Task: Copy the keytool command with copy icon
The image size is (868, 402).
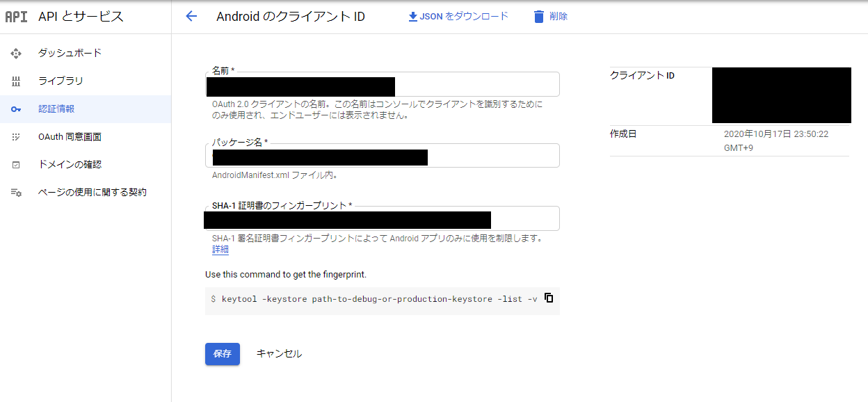Action: (549, 298)
